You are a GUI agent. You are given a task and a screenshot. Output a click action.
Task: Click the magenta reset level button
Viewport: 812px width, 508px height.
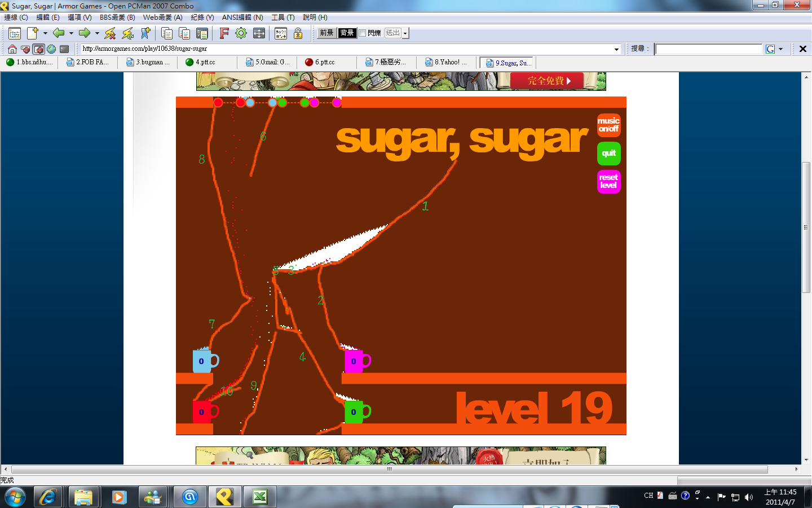point(608,182)
